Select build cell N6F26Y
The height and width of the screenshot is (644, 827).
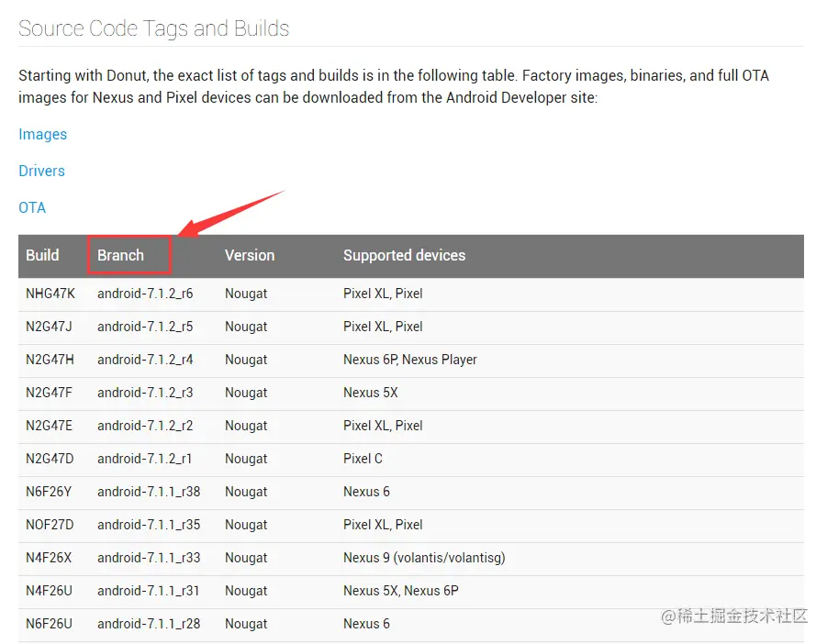coord(49,492)
